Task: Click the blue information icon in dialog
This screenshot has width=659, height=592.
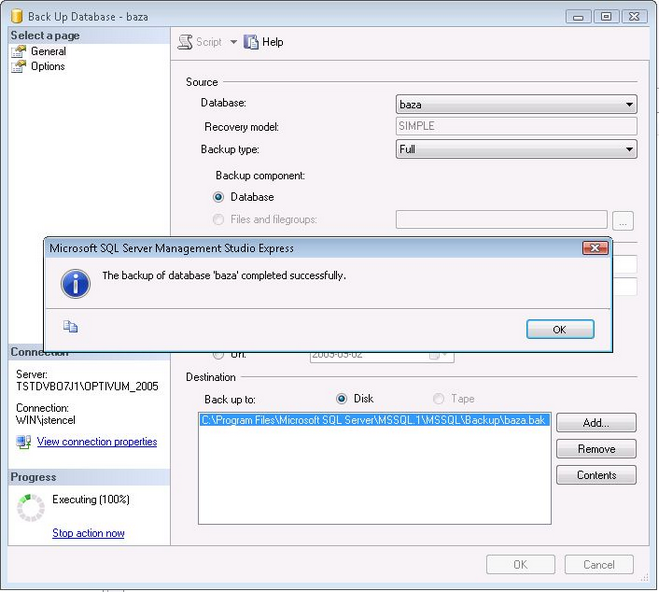Action: [76, 284]
